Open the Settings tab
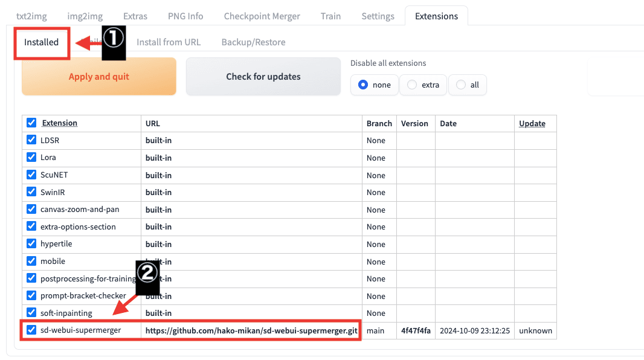Image resolution: width=644 pixels, height=360 pixels. coord(378,16)
